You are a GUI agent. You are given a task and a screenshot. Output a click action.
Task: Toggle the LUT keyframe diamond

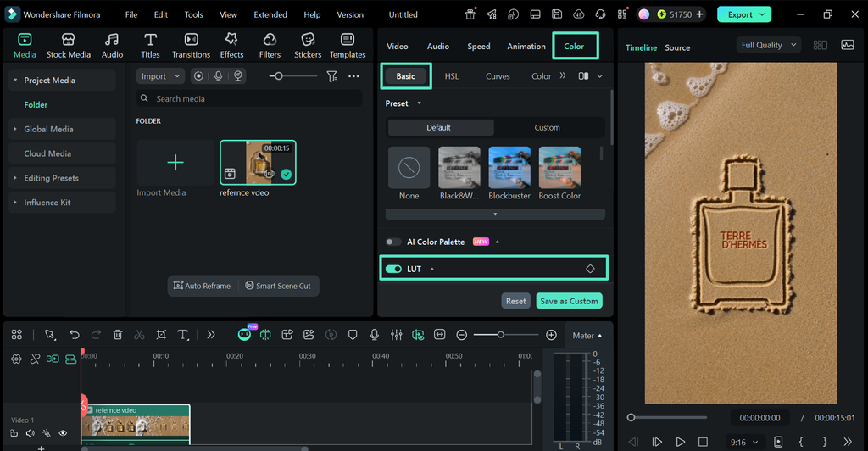pyautogui.click(x=590, y=269)
